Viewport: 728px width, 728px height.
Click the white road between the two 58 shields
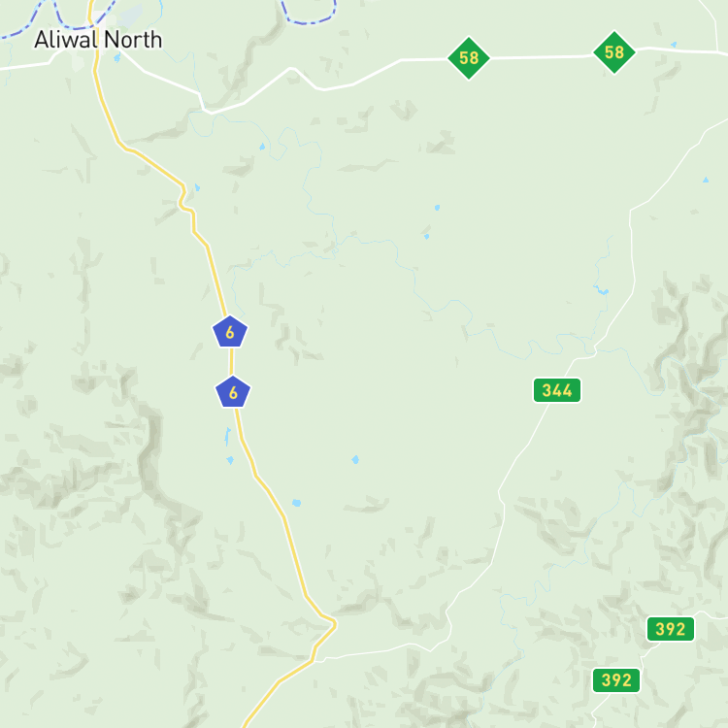(542, 57)
